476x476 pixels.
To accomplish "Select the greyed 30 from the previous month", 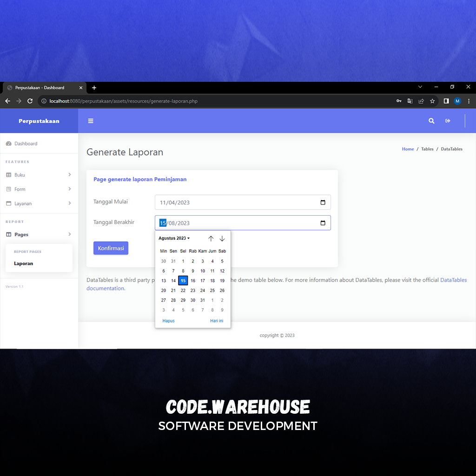I will tap(164, 261).
